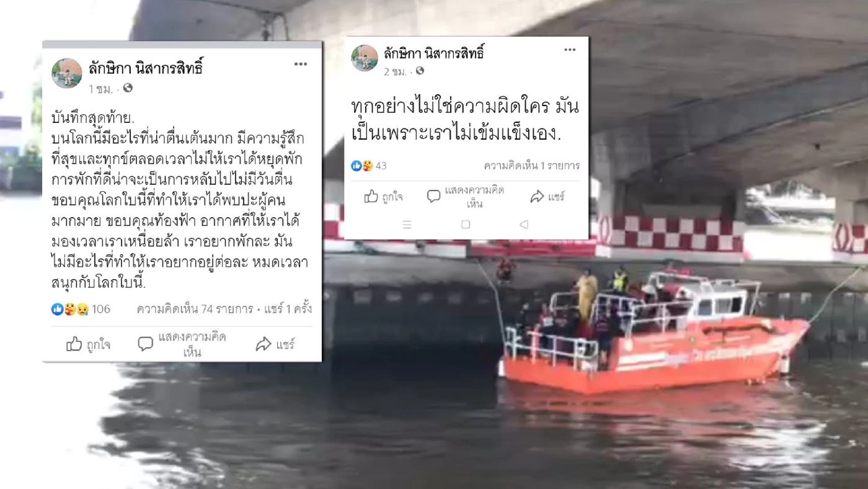Open the right post's three-dot options menu

tap(570, 50)
